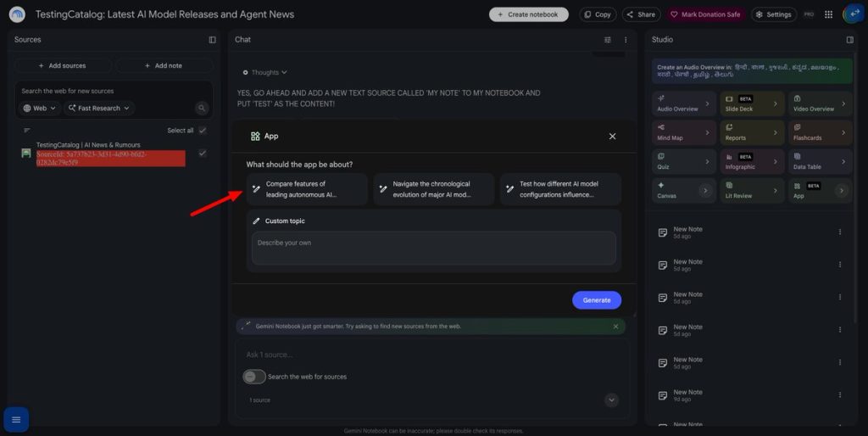Create an Infographic

coord(752,161)
